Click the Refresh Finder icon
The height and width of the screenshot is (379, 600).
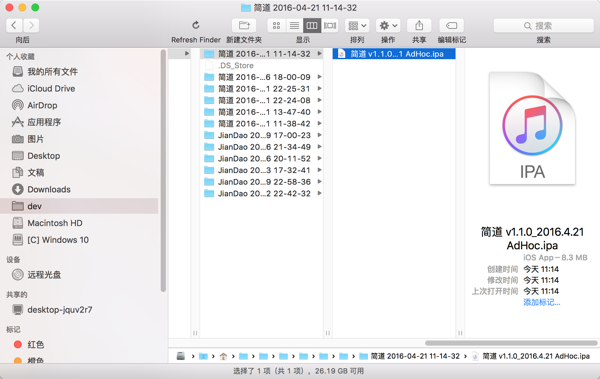point(196,25)
